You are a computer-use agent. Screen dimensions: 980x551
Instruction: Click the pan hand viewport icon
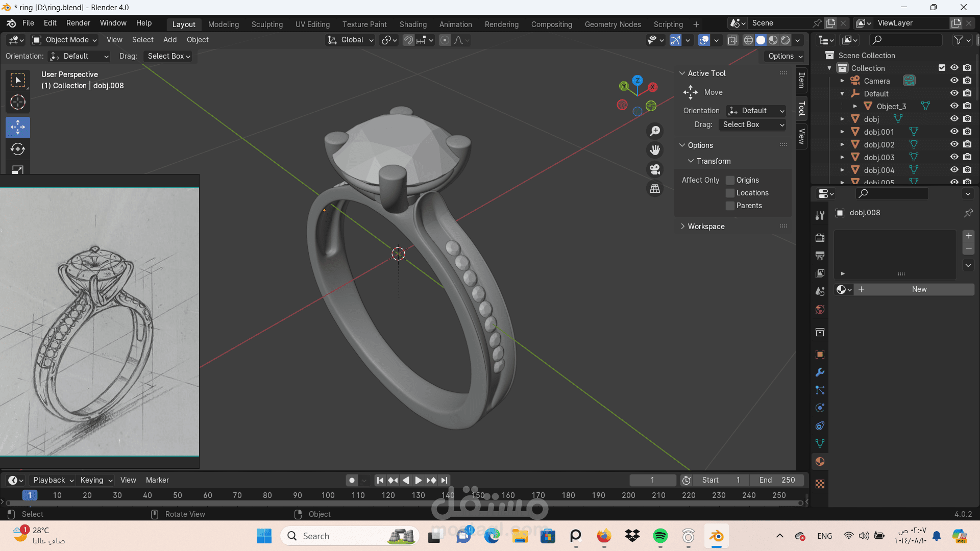(655, 150)
